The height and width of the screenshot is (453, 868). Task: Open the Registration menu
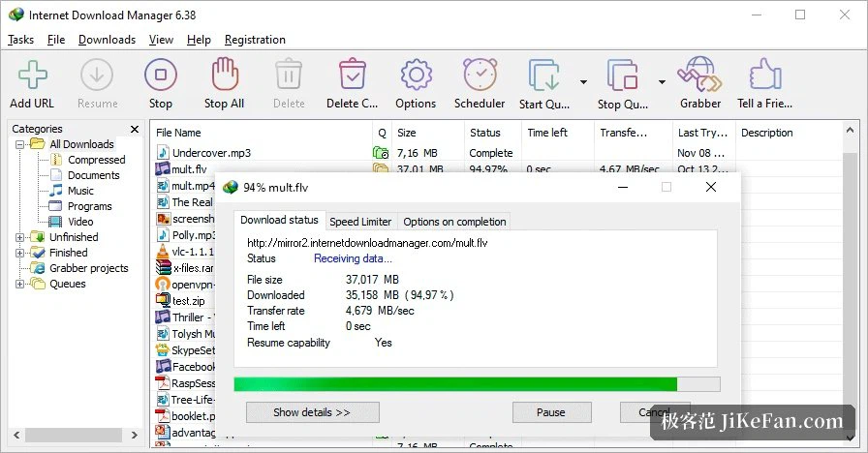click(x=255, y=40)
